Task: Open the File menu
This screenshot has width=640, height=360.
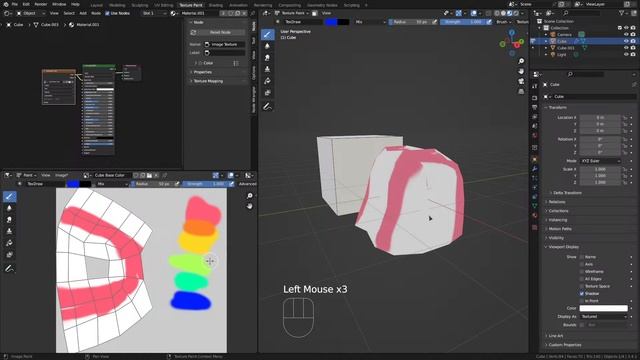Action: pyautogui.click(x=15, y=4)
